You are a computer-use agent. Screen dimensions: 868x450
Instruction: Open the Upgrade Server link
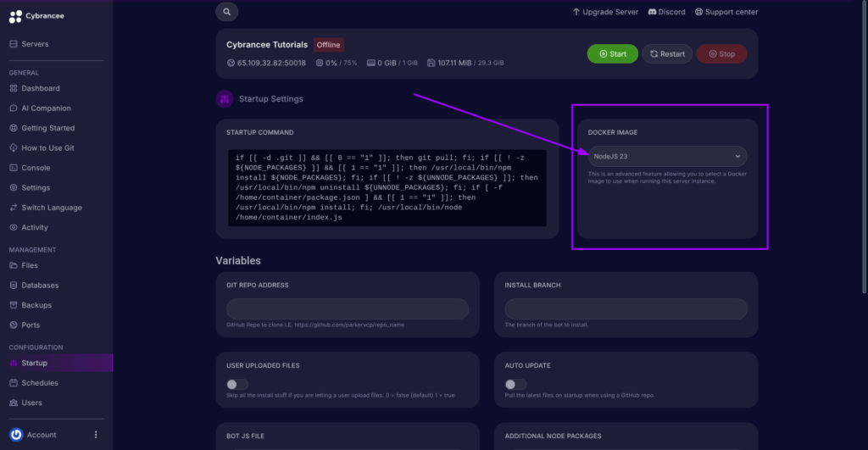click(x=605, y=12)
